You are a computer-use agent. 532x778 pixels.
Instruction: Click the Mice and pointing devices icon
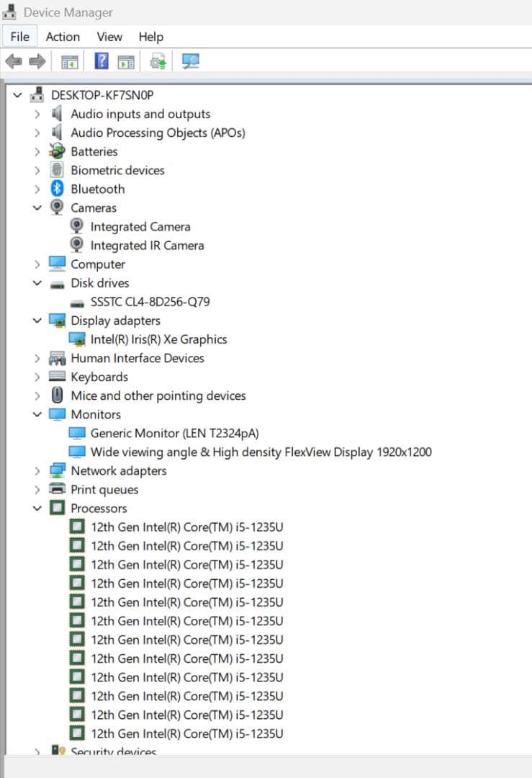[x=57, y=395]
